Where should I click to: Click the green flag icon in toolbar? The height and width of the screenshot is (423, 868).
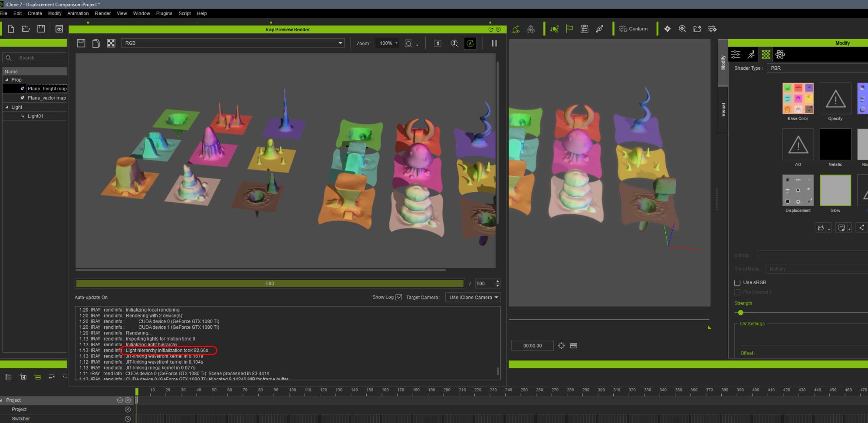(569, 29)
